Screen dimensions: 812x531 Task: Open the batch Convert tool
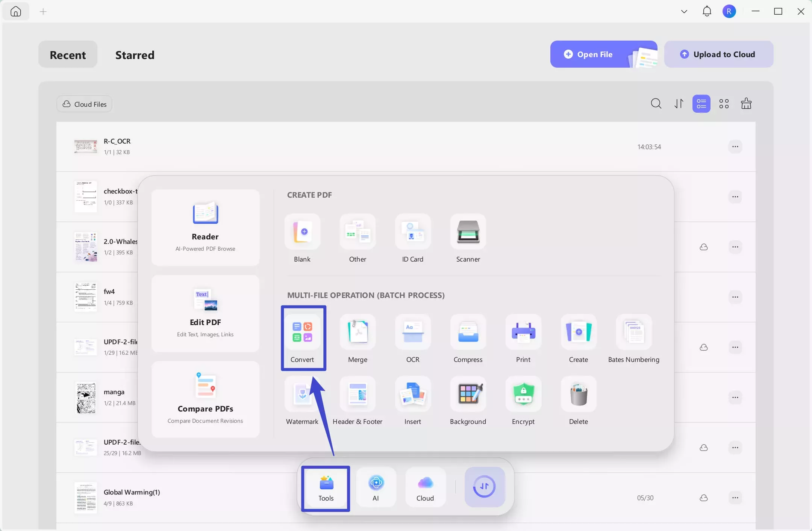point(302,333)
